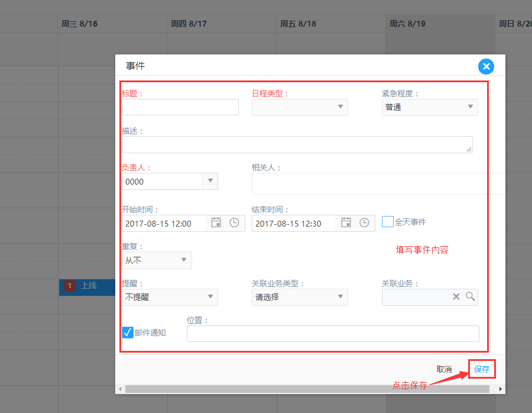Enable the 全天事件 checkbox
The image size is (532, 413).
(388, 222)
